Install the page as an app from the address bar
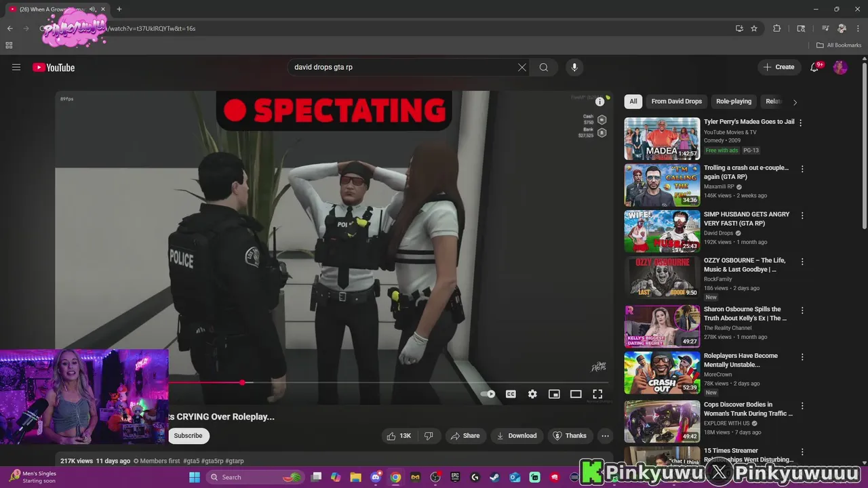Image resolution: width=868 pixels, height=488 pixels. click(x=739, y=28)
